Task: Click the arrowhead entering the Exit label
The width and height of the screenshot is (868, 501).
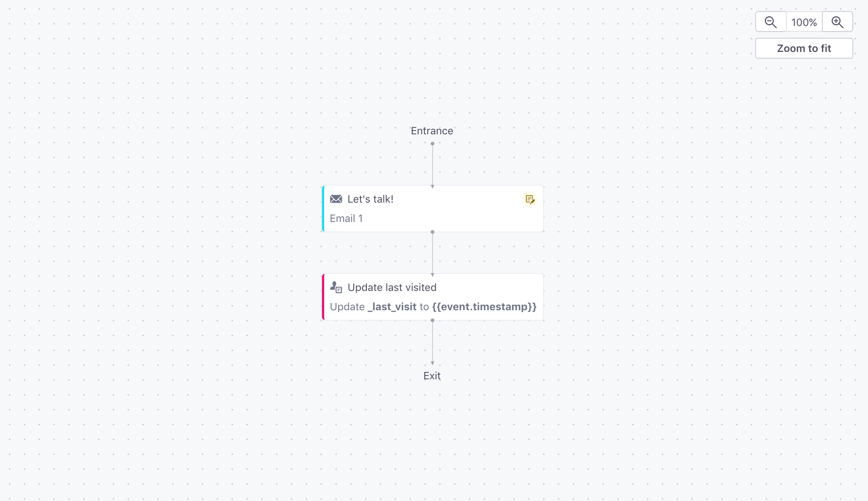Action: [x=433, y=363]
